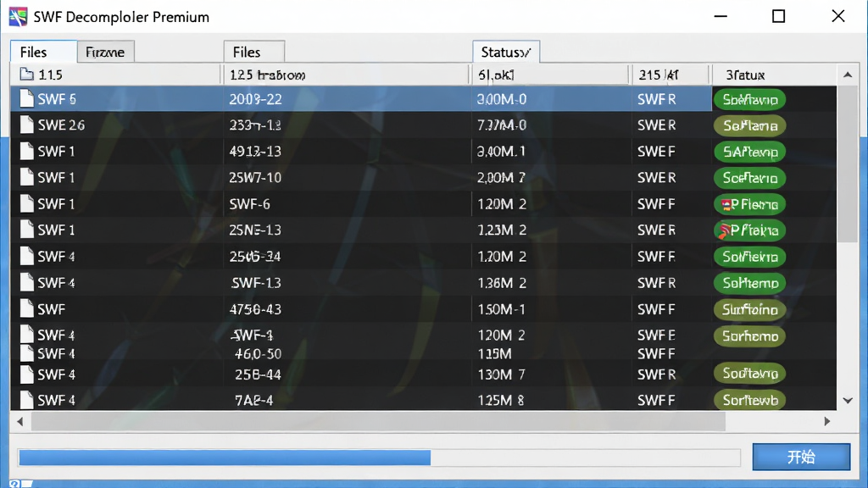Click file icon of row dated 4756-43
The height and width of the screenshot is (488, 868).
tap(26, 308)
